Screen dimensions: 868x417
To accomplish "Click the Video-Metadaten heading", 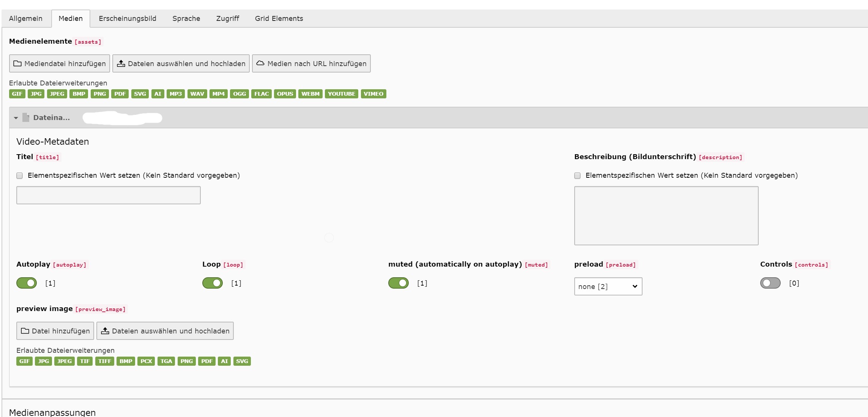I will pos(53,142).
